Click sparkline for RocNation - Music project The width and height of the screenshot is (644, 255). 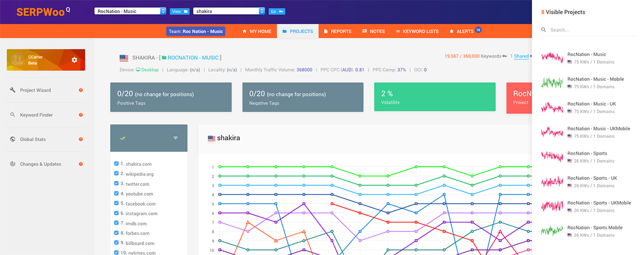click(x=552, y=57)
